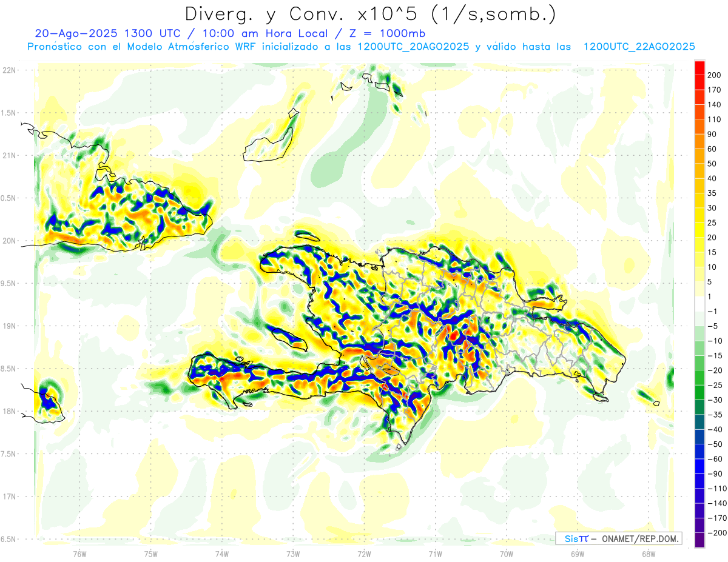Click the "Pronóstico con el Modelo Atmosférico WRF" line
Viewport: 728px width, 562px height.
point(143,47)
